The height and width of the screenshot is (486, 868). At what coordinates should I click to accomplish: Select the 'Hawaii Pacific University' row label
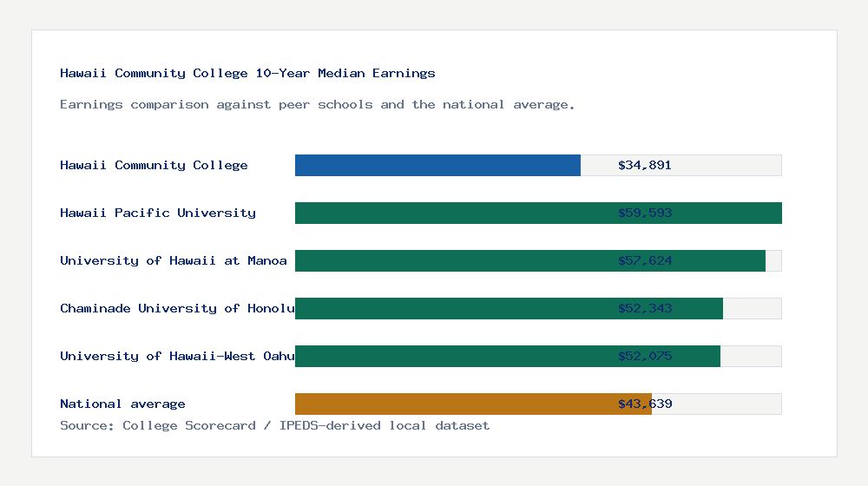158,213
